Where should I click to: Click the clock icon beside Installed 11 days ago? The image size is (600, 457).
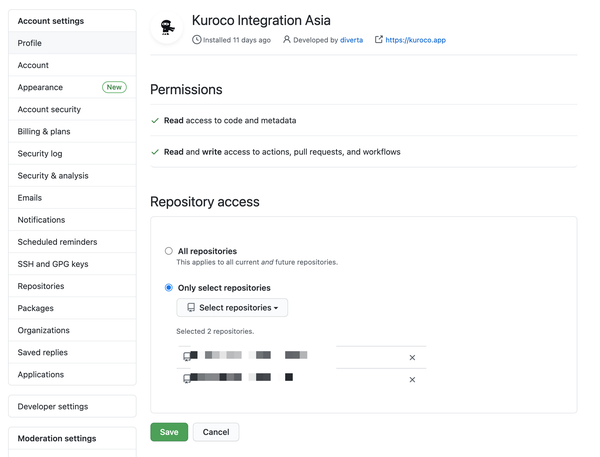[x=197, y=40]
